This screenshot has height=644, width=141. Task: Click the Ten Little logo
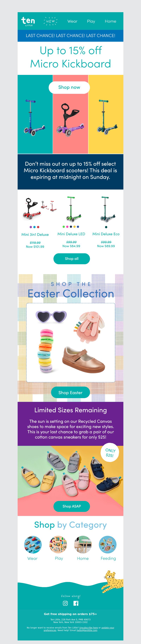pos(28,21)
